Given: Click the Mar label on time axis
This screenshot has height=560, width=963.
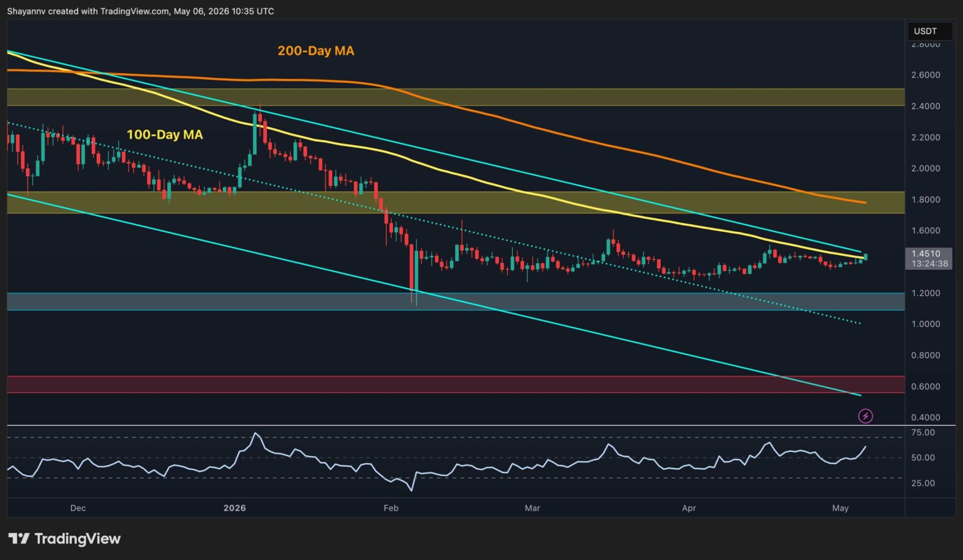Looking at the screenshot, I should (532, 508).
